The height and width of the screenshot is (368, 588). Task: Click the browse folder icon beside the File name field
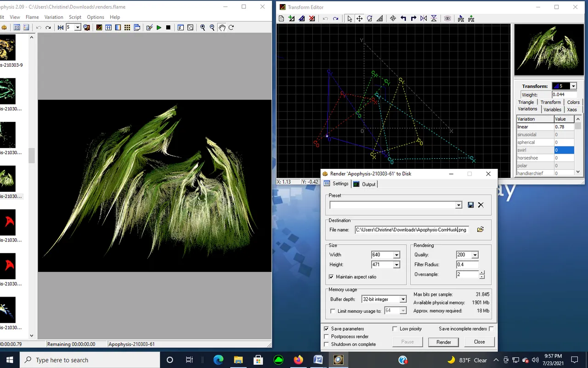click(481, 229)
